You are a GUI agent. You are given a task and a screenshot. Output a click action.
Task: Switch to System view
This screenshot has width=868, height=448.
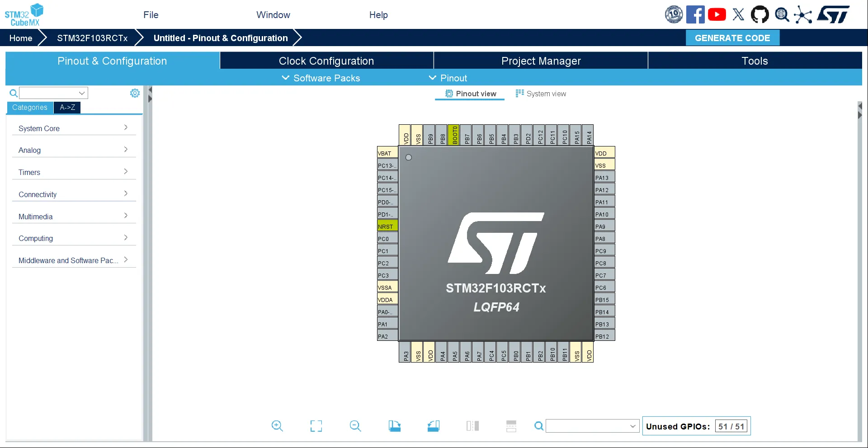click(541, 94)
